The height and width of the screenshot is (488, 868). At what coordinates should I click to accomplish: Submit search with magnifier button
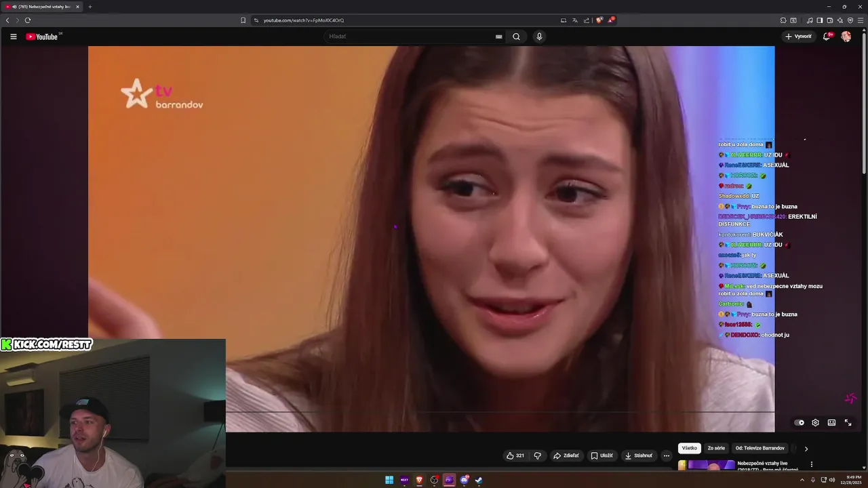(516, 37)
